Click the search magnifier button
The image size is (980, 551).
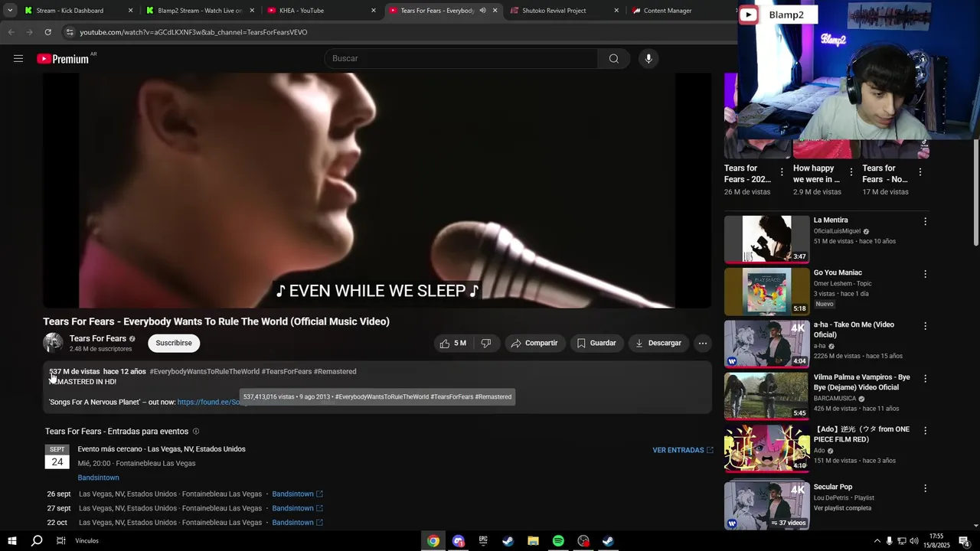pyautogui.click(x=614, y=59)
